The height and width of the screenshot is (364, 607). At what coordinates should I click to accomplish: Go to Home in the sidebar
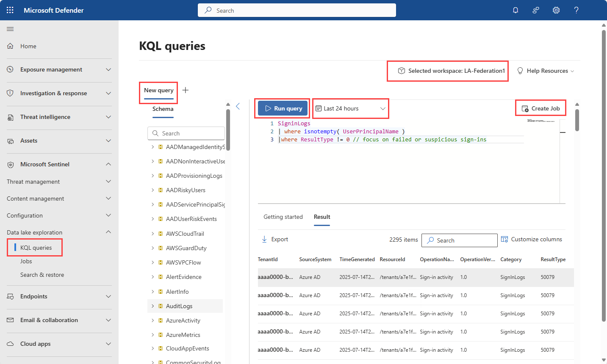[x=28, y=46]
